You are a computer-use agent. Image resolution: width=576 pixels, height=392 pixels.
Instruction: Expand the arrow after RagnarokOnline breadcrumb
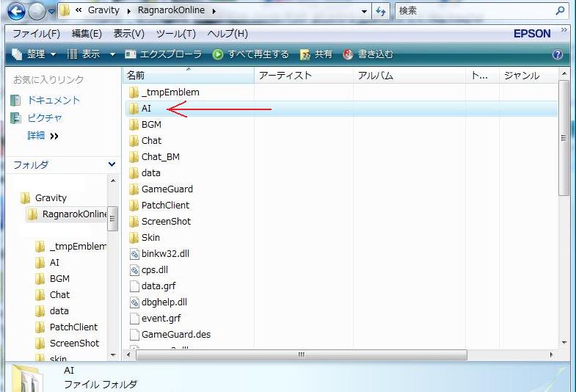tap(214, 12)
